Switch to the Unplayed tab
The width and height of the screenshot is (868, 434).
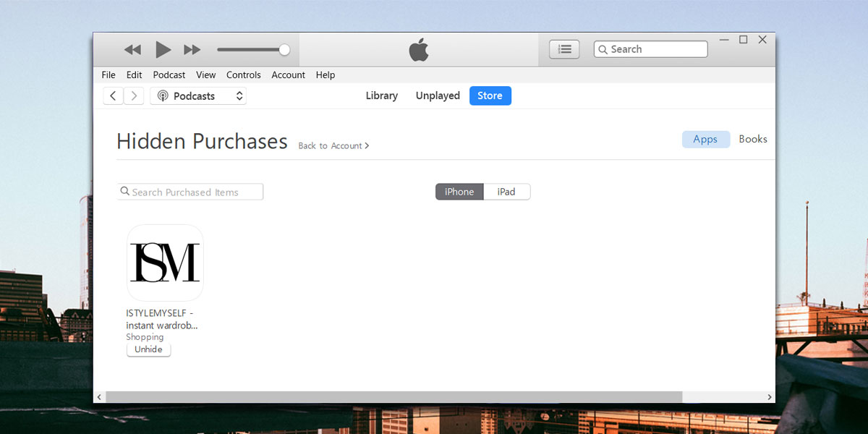(438, 95)
